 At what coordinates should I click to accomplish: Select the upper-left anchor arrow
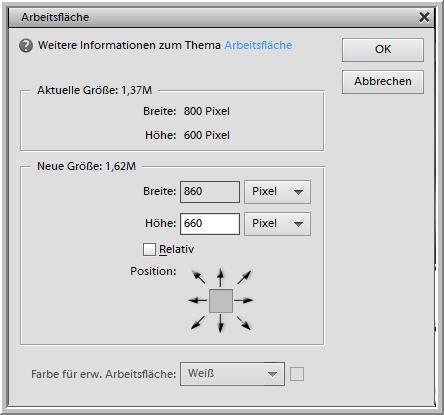click(x=199, y=277)
